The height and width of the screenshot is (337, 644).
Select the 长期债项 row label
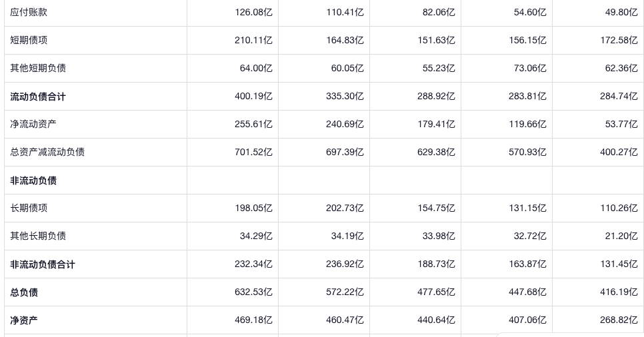pyautogui.click(x=29, y=208)
